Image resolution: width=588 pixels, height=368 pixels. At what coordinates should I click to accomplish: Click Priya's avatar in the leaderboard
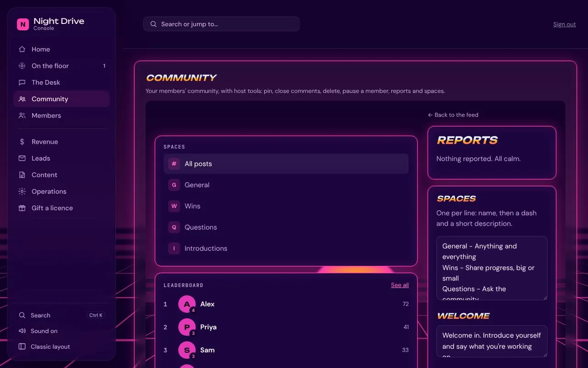(x=187, y=327)
